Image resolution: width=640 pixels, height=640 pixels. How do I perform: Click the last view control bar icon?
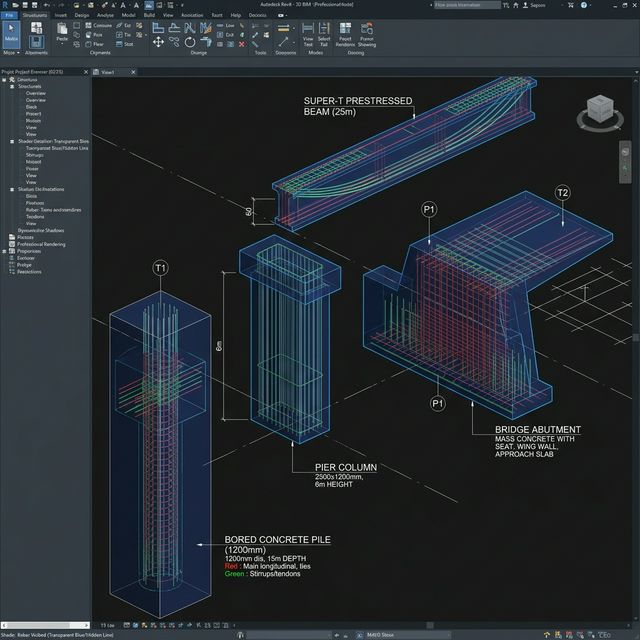pyautogui.click(x=226, y=625)
